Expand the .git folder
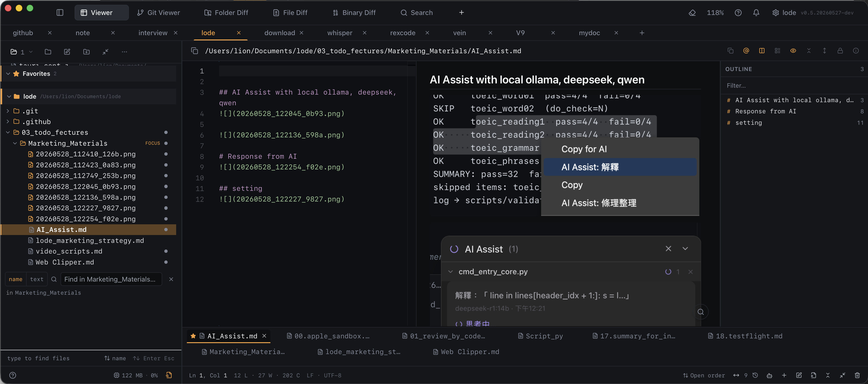Screen dimensions: 868x384 [x=8, y=111]
